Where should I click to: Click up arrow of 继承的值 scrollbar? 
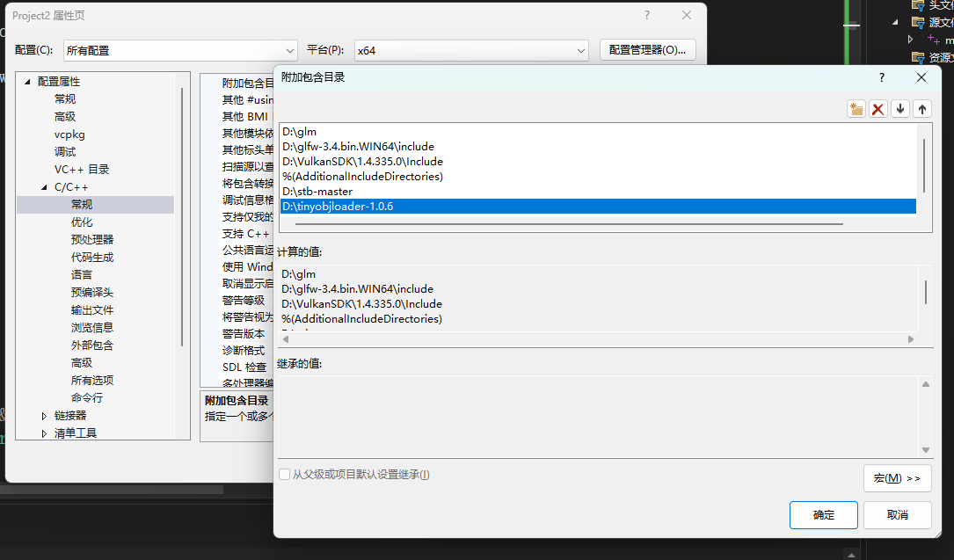click(926, 384)
